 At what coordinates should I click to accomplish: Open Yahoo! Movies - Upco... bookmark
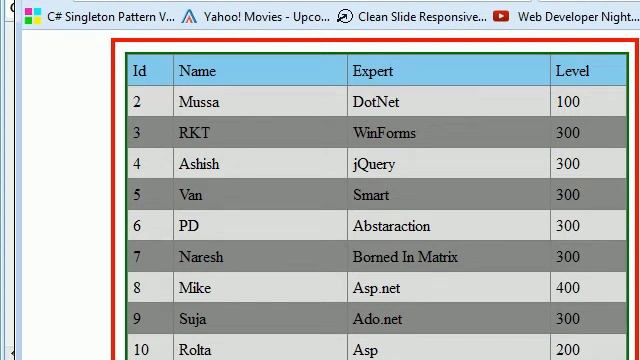click(267, 17)
